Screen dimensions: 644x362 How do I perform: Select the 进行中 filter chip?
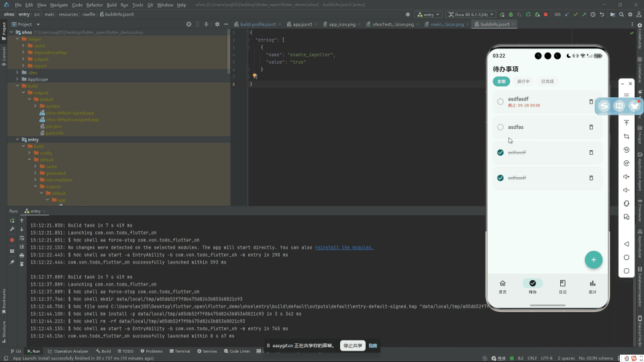(523, 81)
